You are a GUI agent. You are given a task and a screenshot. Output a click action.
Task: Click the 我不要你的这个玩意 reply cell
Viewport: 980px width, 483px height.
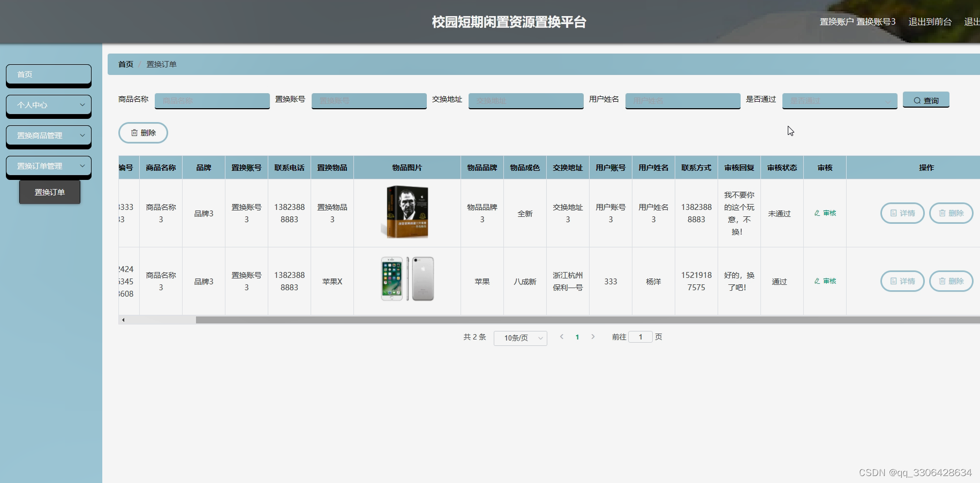739,213
